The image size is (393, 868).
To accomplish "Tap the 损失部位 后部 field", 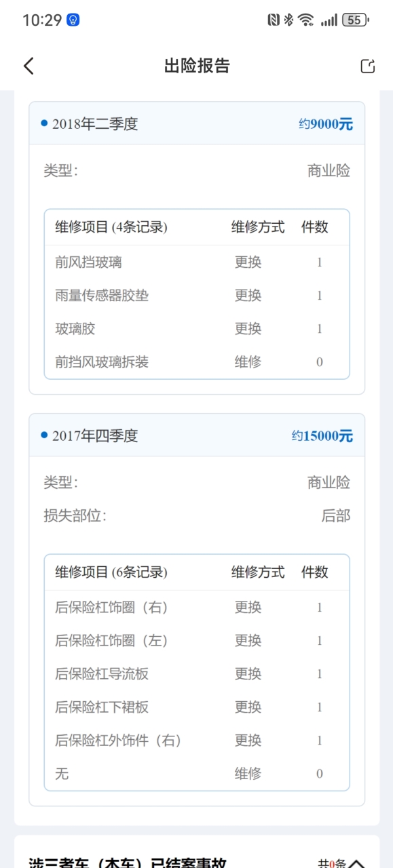I will pos(197,516).
